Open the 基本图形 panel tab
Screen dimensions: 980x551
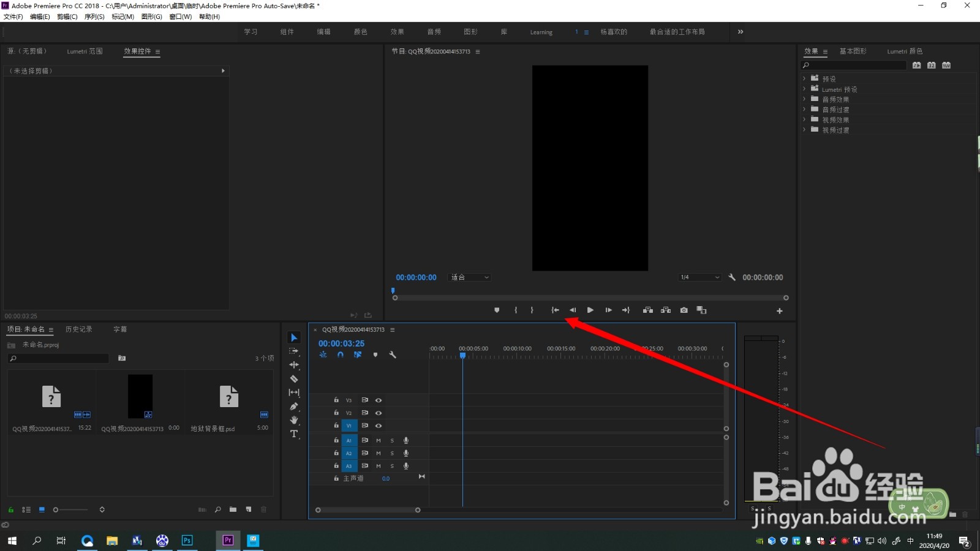pos(853,51)
